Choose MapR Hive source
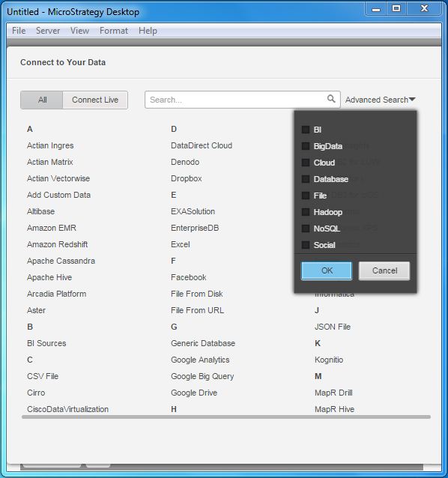 (x=334, y=409)
